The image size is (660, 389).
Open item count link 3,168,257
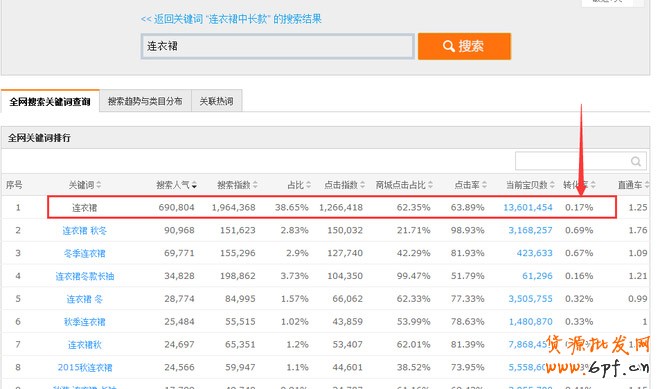(x=530, y=230)
